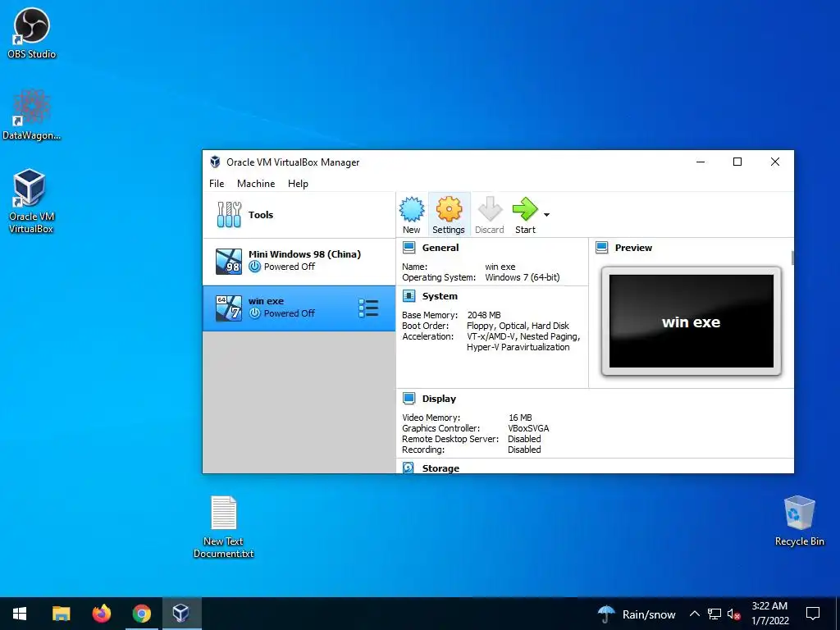Image resolution: width=840 pixels, height=630 pixels.
Task: Click the network tray icon
Action: [x=714, y=614]
